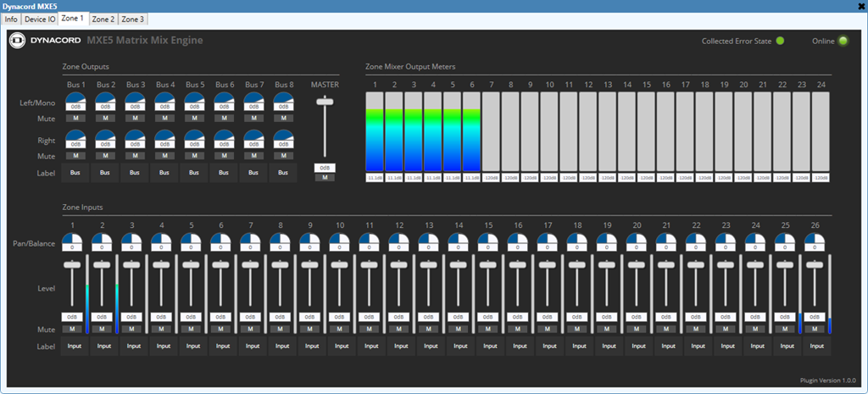Click the Bus 4 label field

(164, 173)
